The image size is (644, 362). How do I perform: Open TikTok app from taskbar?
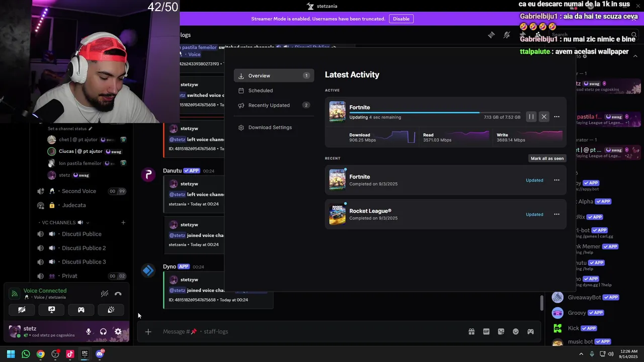pyautogui.click(x=70, y=354)
